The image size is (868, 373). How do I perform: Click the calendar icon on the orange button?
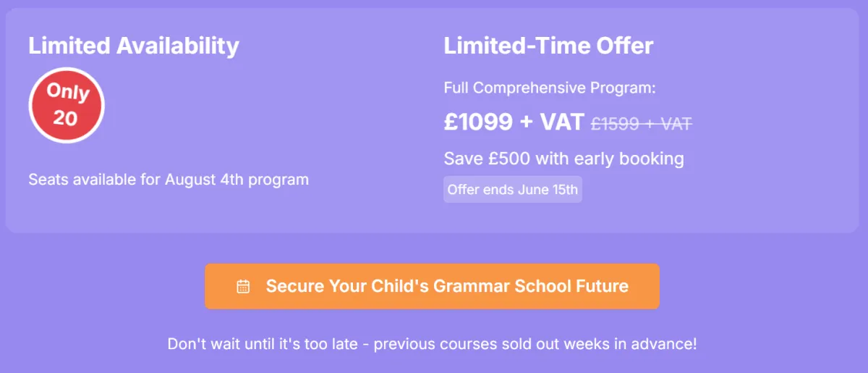[243, 287]
